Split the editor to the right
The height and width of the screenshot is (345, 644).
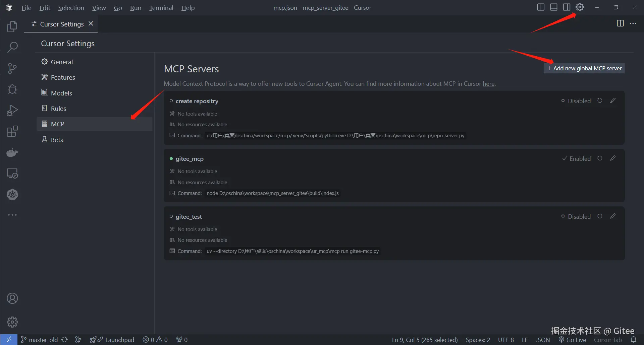tap(621, 23)
